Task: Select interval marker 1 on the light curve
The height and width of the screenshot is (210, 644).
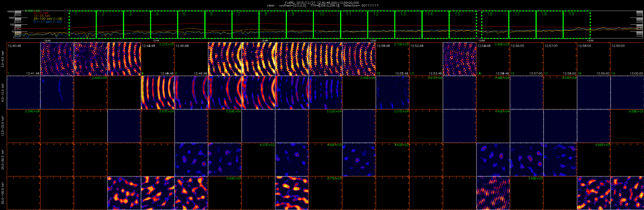Action: click(x=76, y=14)
